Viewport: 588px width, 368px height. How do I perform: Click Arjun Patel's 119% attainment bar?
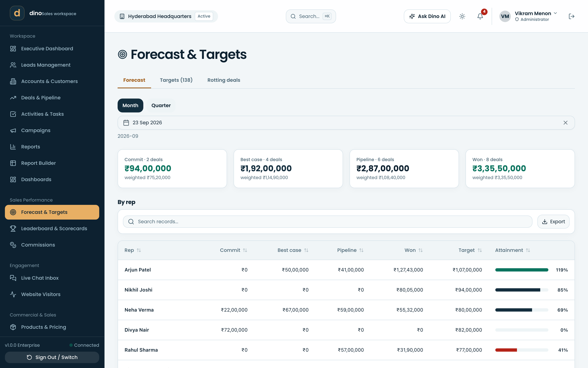pos(522,270)
